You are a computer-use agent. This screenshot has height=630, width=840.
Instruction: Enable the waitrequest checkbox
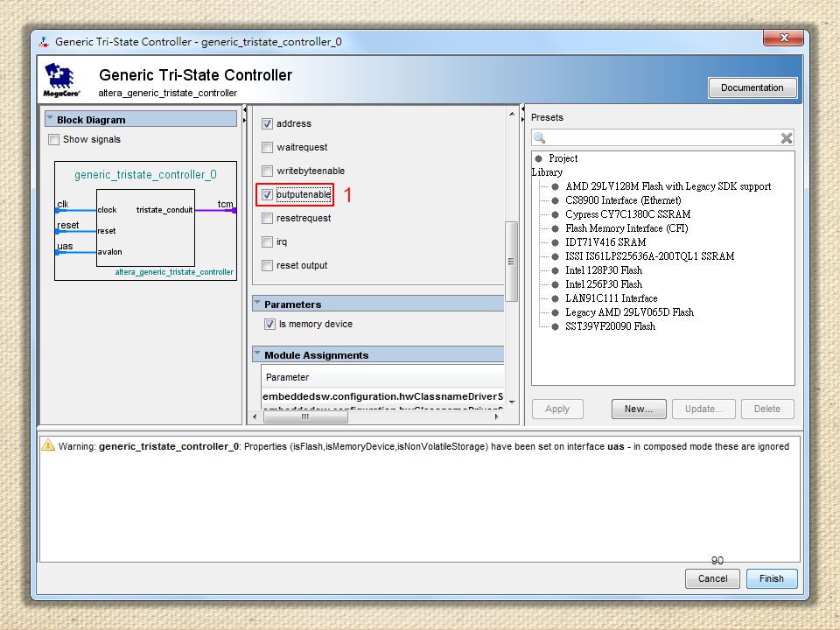(x=268, y=147)
